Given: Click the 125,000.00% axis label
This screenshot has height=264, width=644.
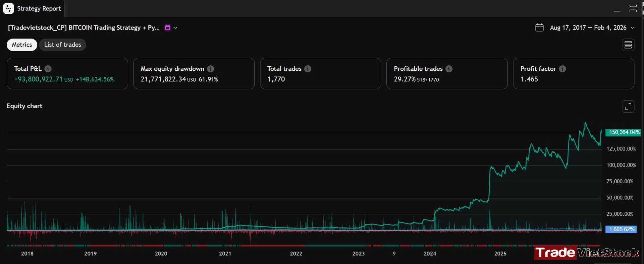Looking at the screenshot, I should coord(621,149).
